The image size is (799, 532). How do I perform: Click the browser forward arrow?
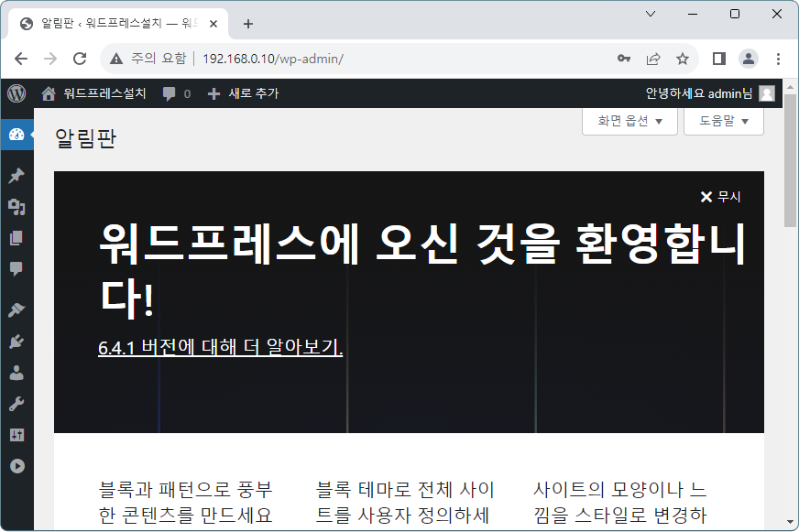(x=49, y=59)
